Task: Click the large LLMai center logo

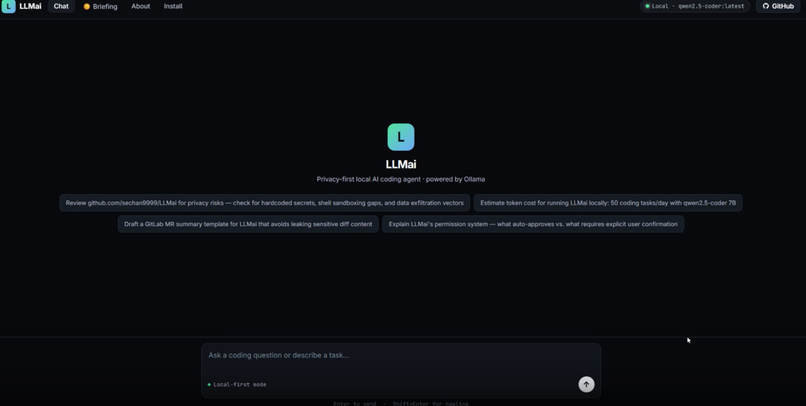Action: [401, 137]
